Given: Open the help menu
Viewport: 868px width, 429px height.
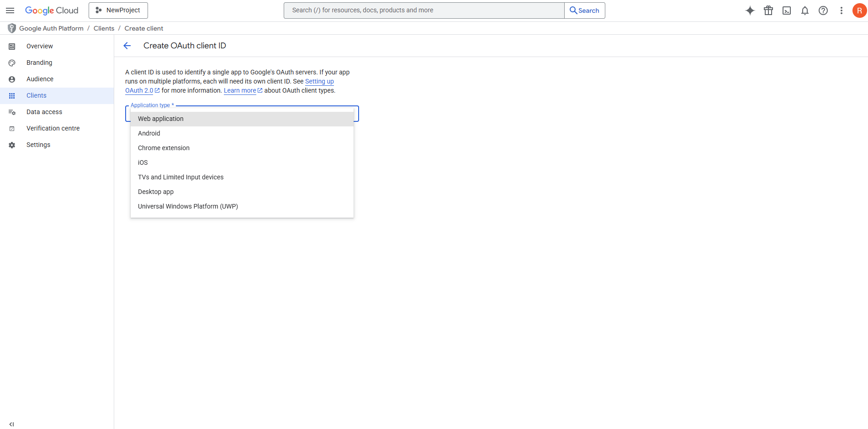Looking at the screenshot, I should click(x=823, y=10).
